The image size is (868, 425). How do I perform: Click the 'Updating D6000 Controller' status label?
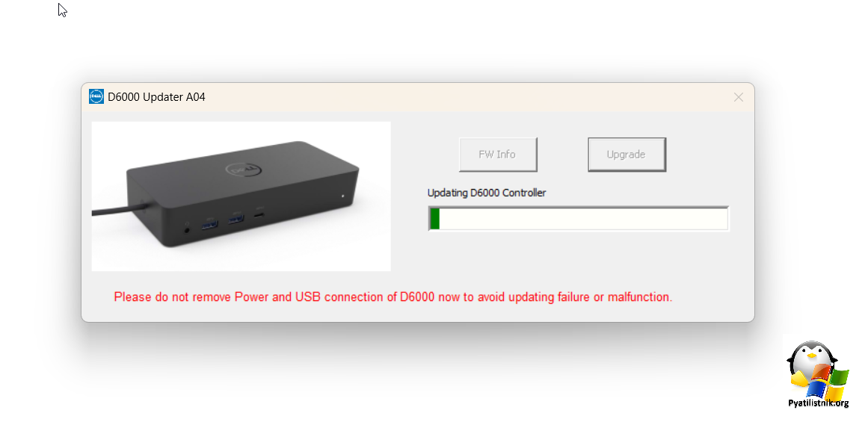(x=487, y=193)
